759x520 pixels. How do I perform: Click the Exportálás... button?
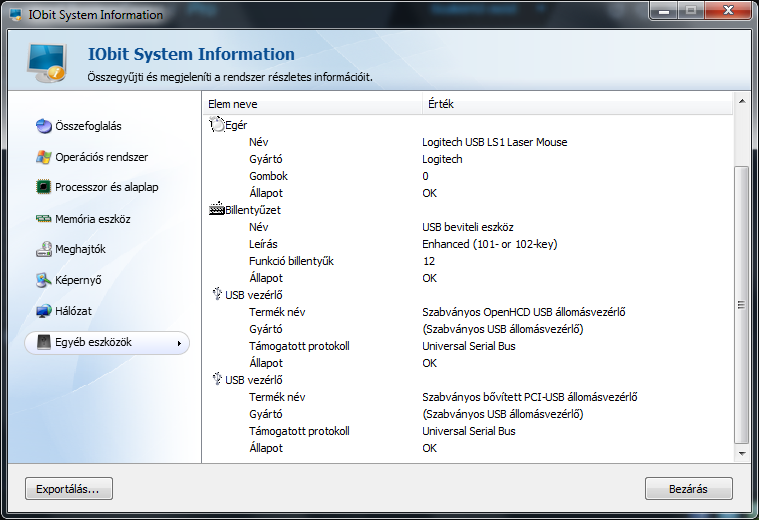[69, 489]
